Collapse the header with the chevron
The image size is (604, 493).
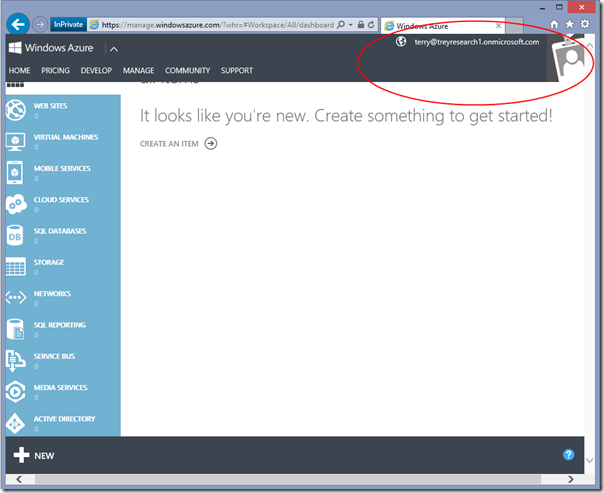coord(114,49)
